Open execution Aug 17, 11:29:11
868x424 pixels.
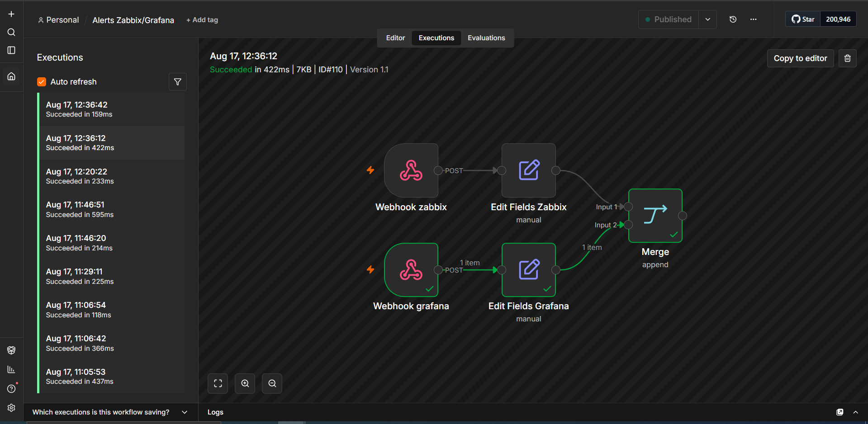click(112, 276)
